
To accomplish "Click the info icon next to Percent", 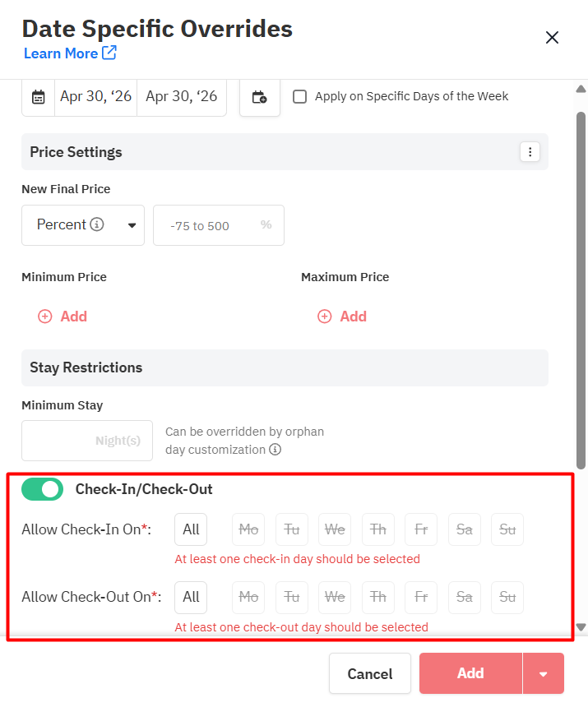I will coord(97,224).
